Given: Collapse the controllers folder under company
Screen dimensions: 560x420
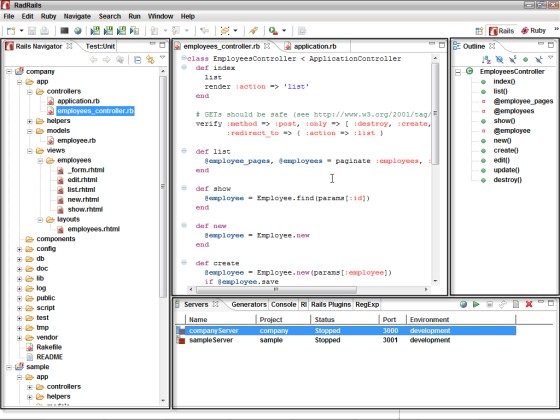Looking at the screenshot, I should click(30, 92).
